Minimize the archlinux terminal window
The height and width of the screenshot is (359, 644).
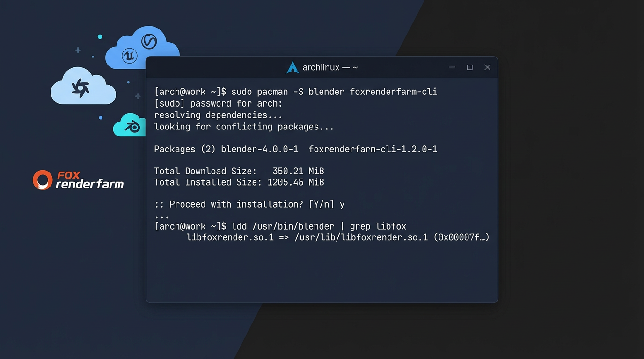pyautogui.click(x=452, y=67)
